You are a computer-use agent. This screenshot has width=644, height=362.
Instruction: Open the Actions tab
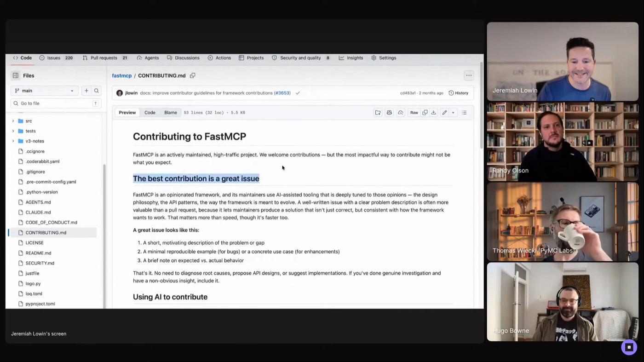point(219,58)
